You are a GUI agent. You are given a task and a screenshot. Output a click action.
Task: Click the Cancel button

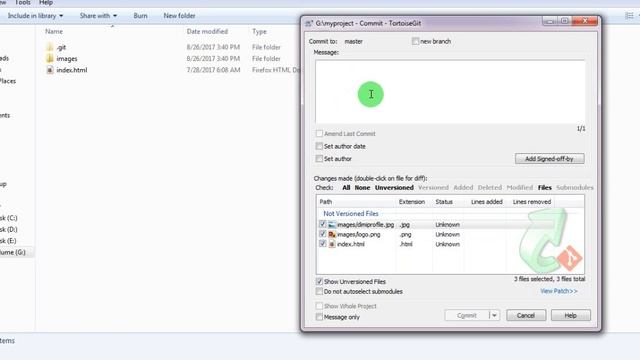526,315
